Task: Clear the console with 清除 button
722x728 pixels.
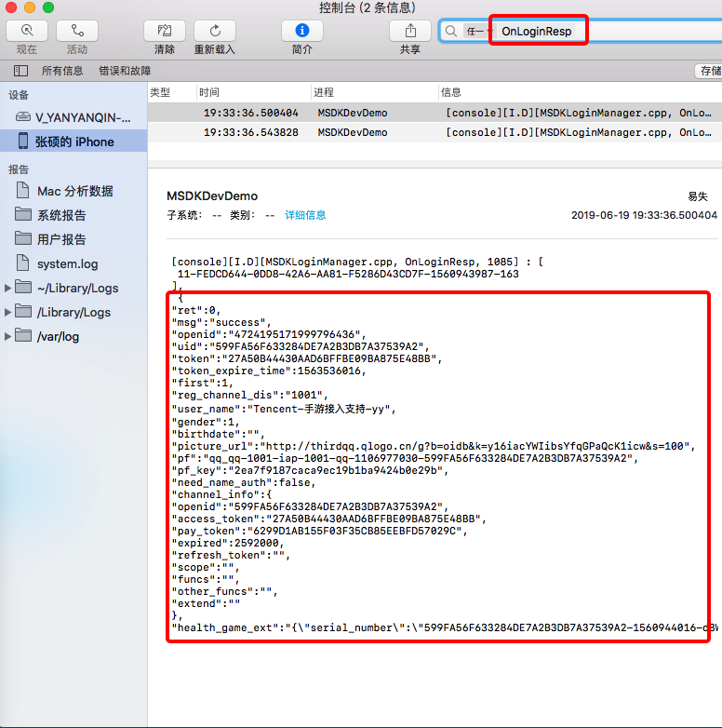Action: tap(165, 31)
